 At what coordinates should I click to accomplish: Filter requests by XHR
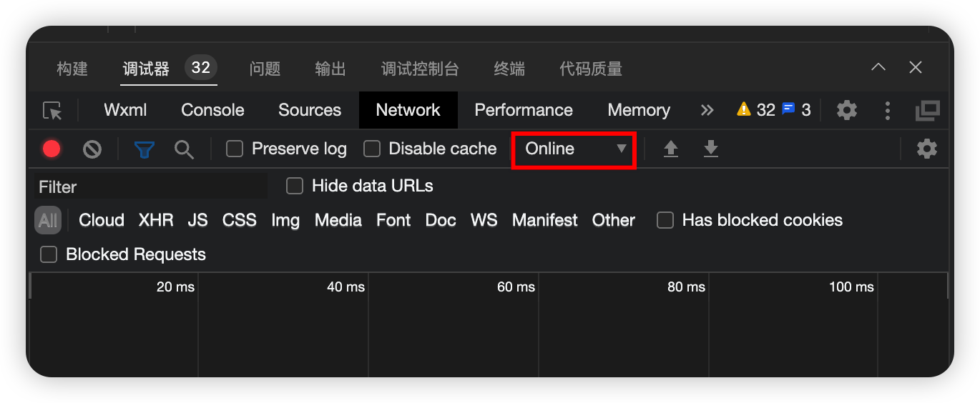(x=156, y=220)
